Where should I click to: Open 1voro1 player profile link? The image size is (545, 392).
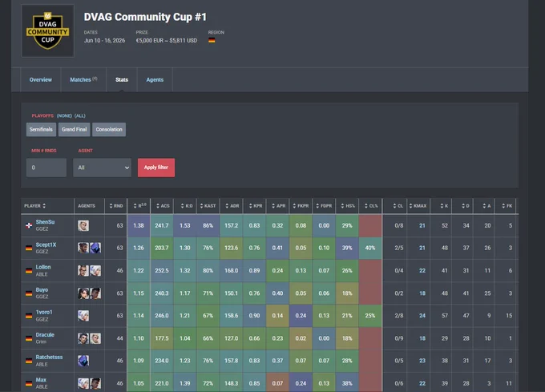click(44, 312)
